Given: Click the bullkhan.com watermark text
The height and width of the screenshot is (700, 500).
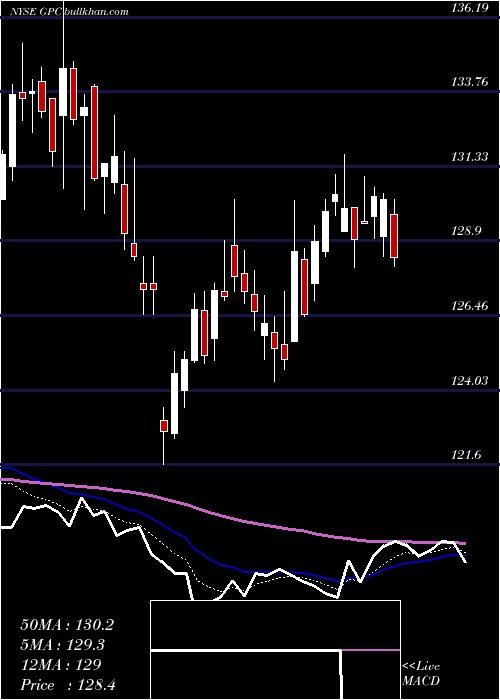Looking at the screenshot, I should point(97,12).
